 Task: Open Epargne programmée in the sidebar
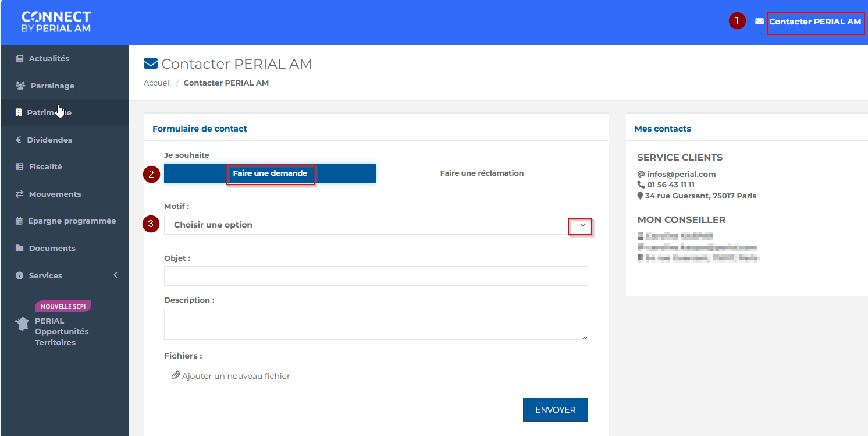point(72,221)
